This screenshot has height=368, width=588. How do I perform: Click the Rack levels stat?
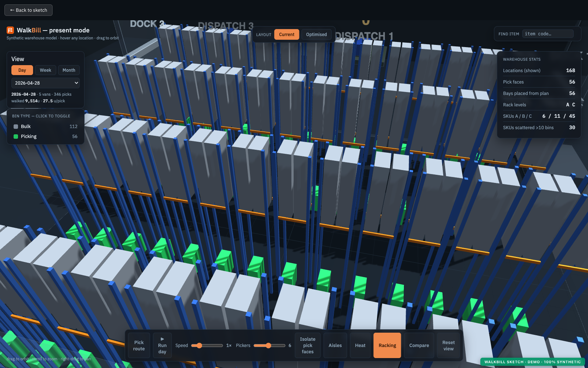click(x=539, y=105)
